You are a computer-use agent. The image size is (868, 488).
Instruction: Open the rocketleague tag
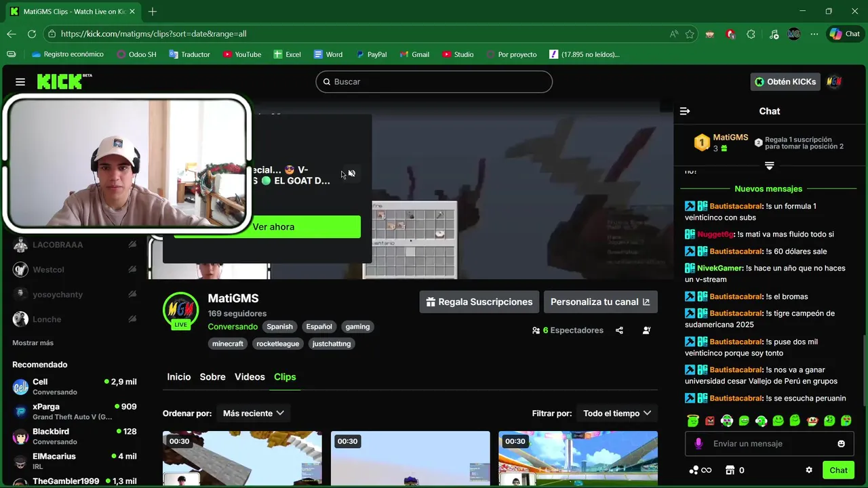[277, 344]
